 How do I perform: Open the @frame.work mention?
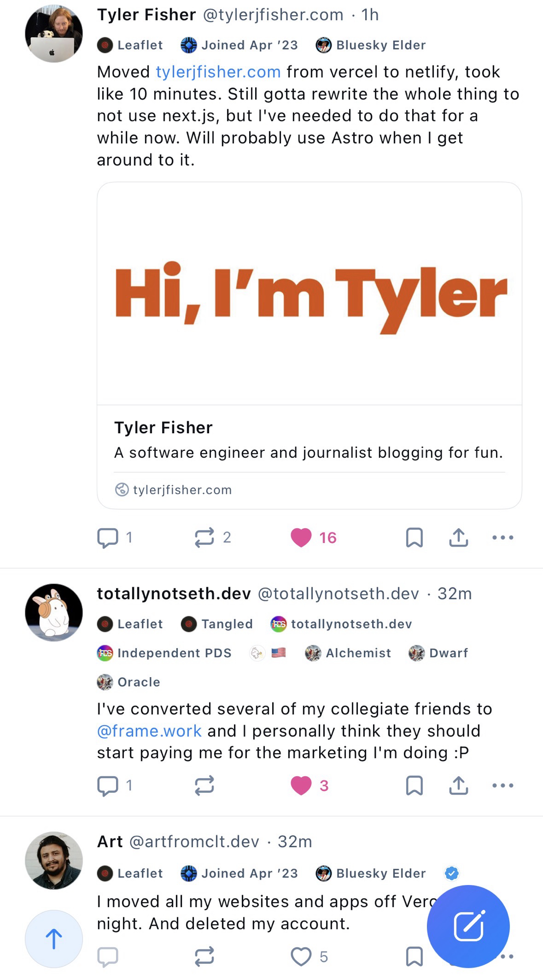pyautogui.click(x=149, y=731)
